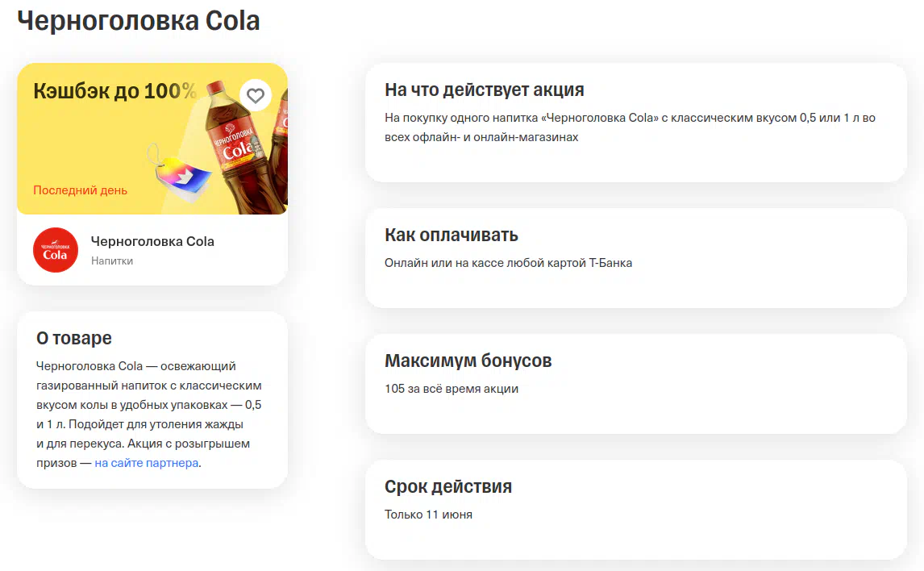Select the «Только 11 июня» date text
This screenshot has height=571, width=924.
[428, 515]
